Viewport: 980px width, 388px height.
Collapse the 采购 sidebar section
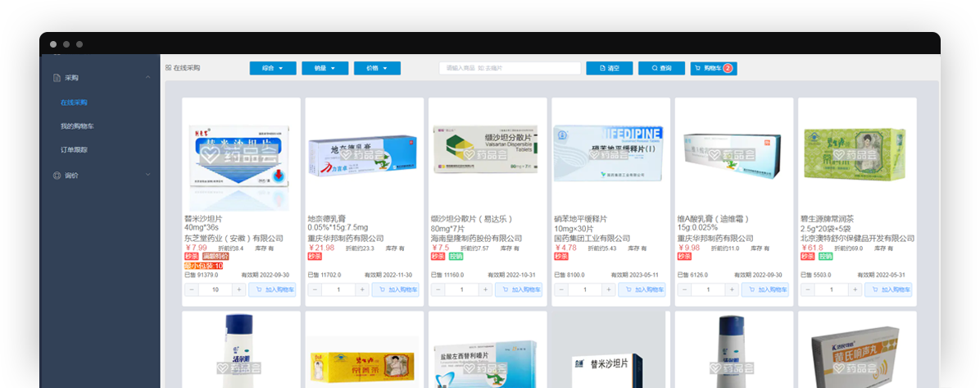pyautogui.click(x=147, y=77)
